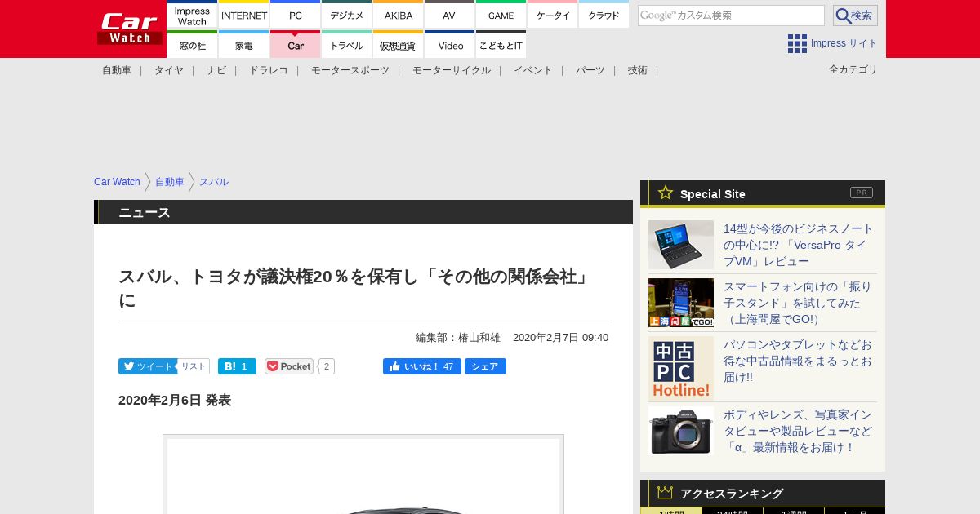Open the ナビ category menu
This screenshot has height=514, width=980.
[x=216, y=70]
